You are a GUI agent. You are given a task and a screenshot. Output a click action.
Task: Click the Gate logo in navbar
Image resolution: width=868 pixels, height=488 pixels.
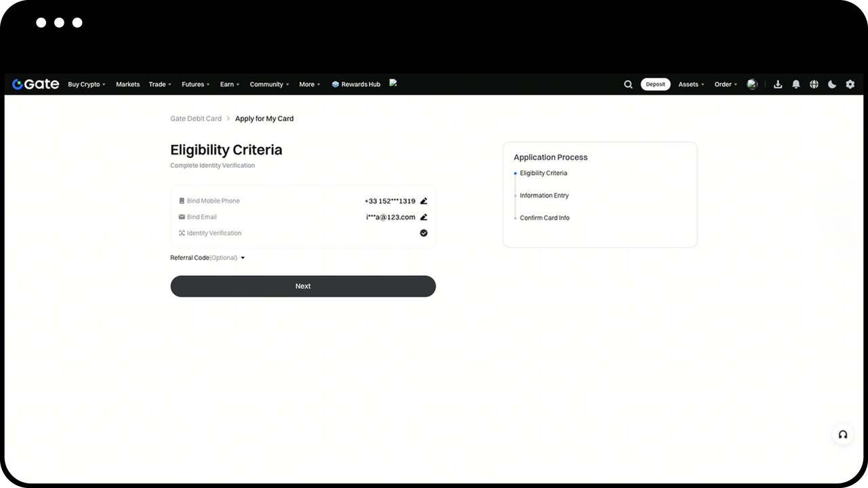point(35,84)
